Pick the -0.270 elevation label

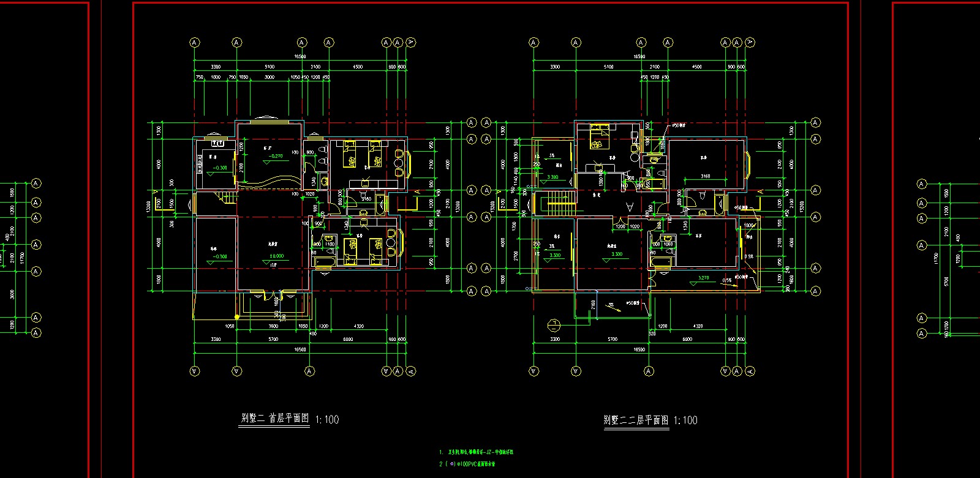(x=275, y=156)
